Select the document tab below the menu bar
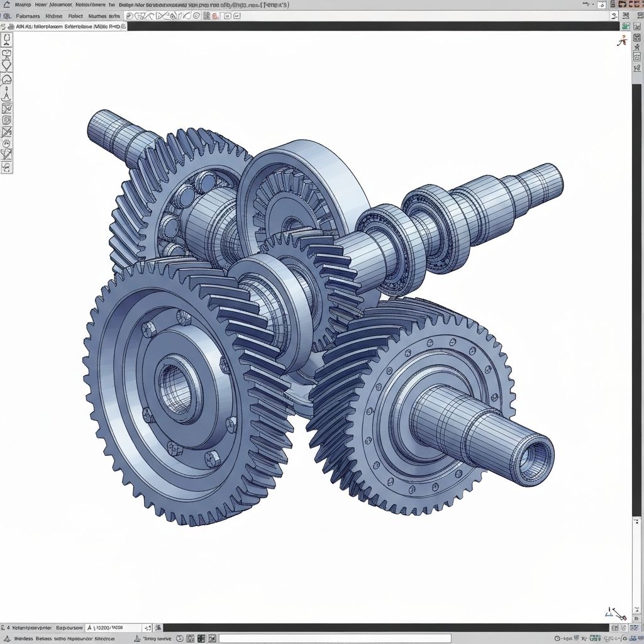The image size is (644, 644). tap(63, 26)
